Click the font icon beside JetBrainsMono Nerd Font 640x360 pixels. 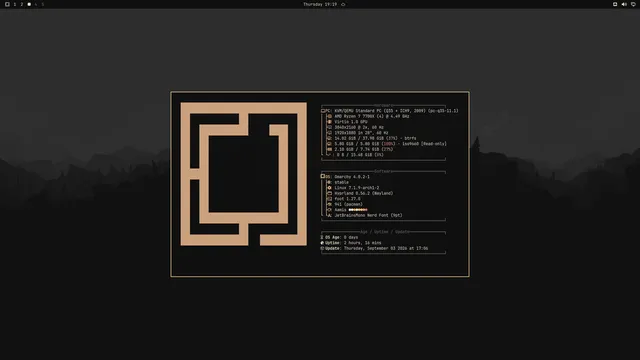pyautogui.click(x=330, y=216)
